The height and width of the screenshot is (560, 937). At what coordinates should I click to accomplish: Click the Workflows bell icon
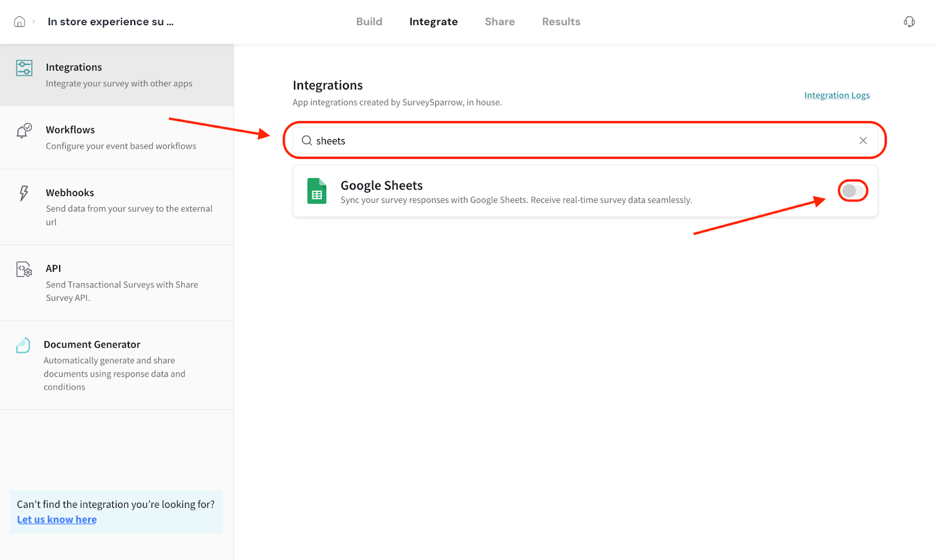click(24, 130)
